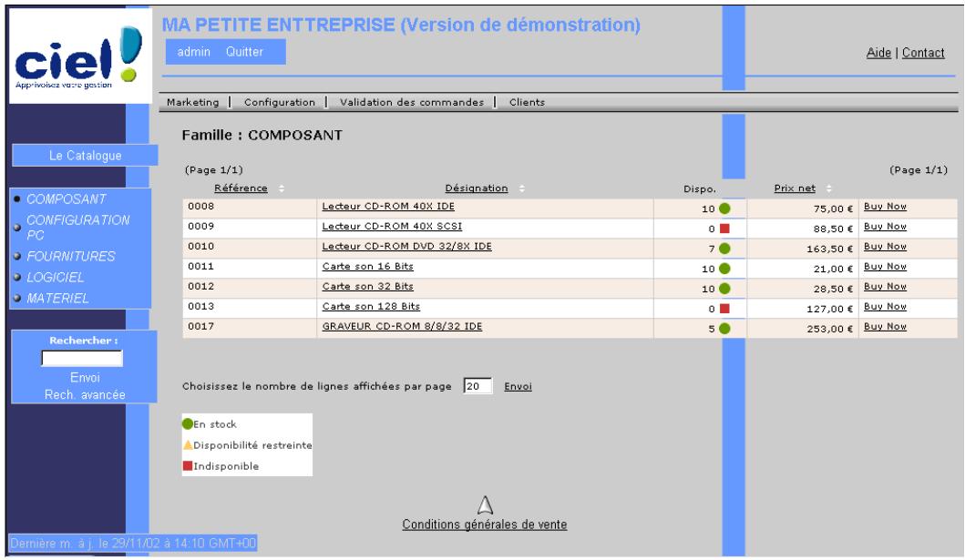Click the admin link
Viewport: 965px width, 560px height.
coord(194,52)
